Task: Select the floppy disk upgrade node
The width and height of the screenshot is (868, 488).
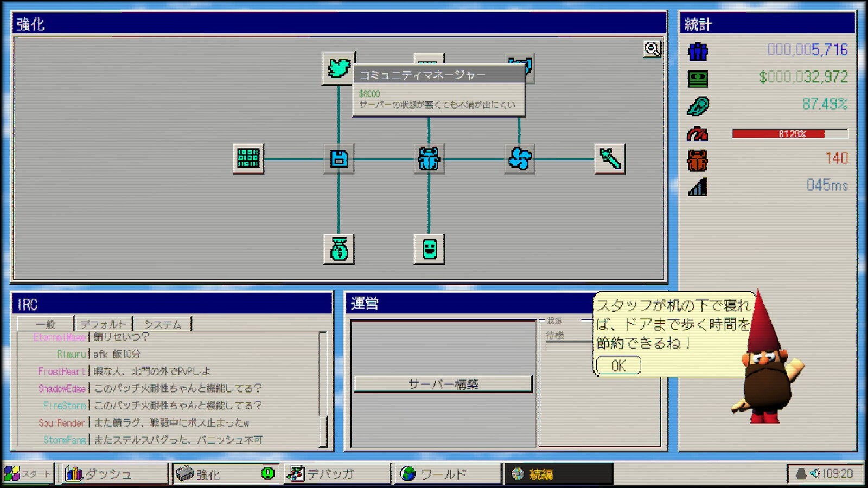Action: pos(339,159)
